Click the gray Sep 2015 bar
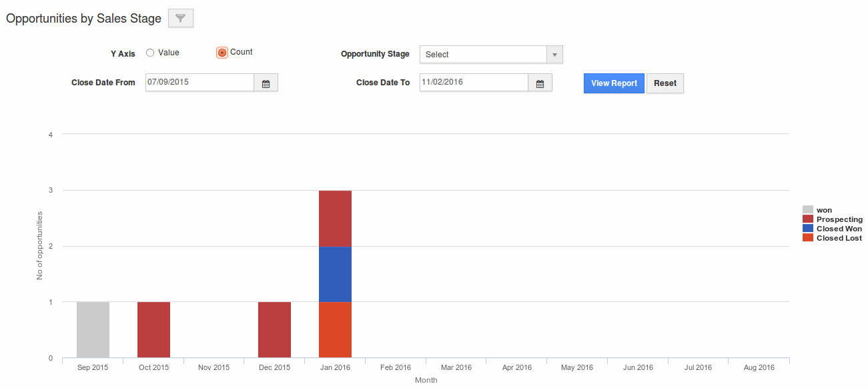The height and width of the screenshot is (390, 868). pos(93,330)
